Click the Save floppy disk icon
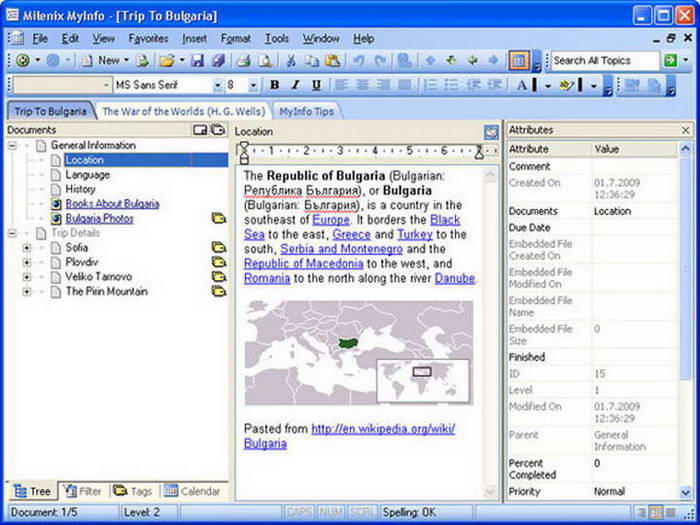700x525 pixels. tap(197, 60)
